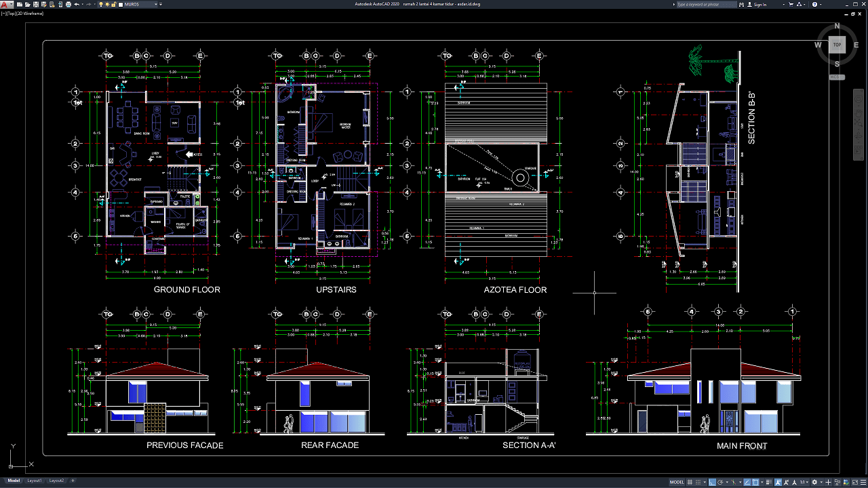
Task: Toggle layer freeze sun icon
Action: [107, 4]
